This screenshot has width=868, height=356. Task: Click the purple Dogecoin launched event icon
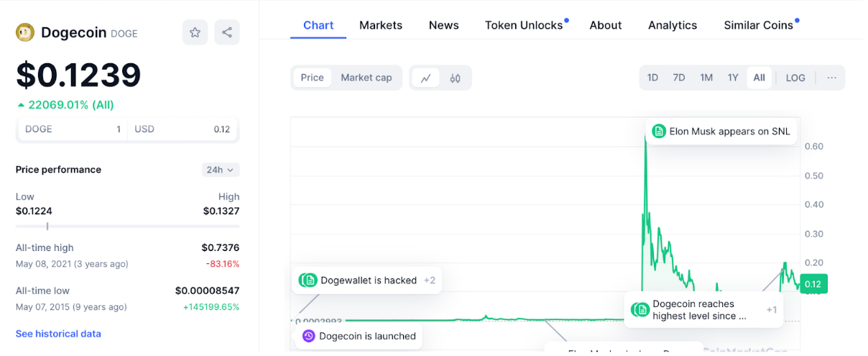pyautogui.click(x=308, y=336)
